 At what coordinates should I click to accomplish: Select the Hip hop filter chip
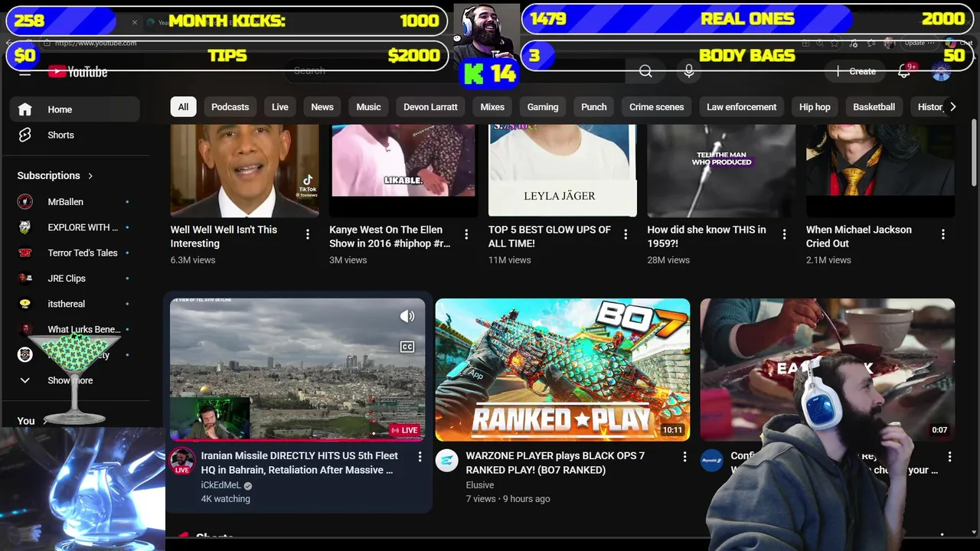815,107
